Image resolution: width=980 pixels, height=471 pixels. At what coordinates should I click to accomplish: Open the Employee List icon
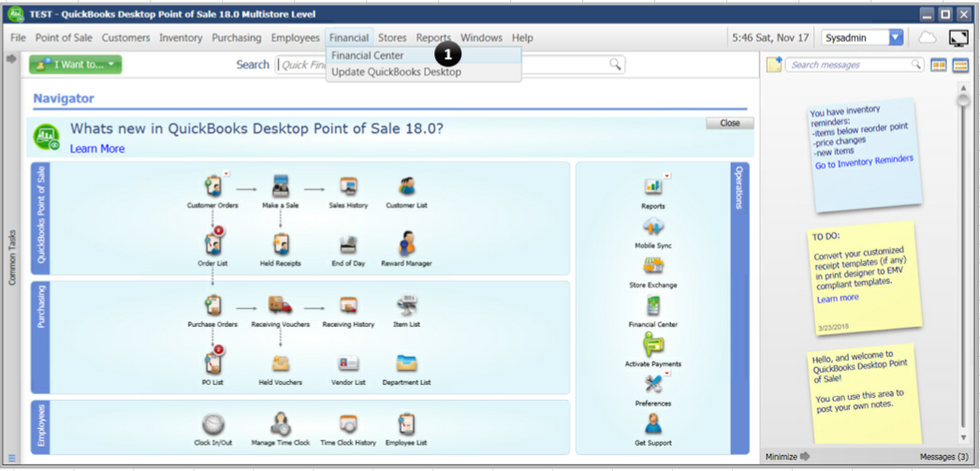(x=407, y=424)
